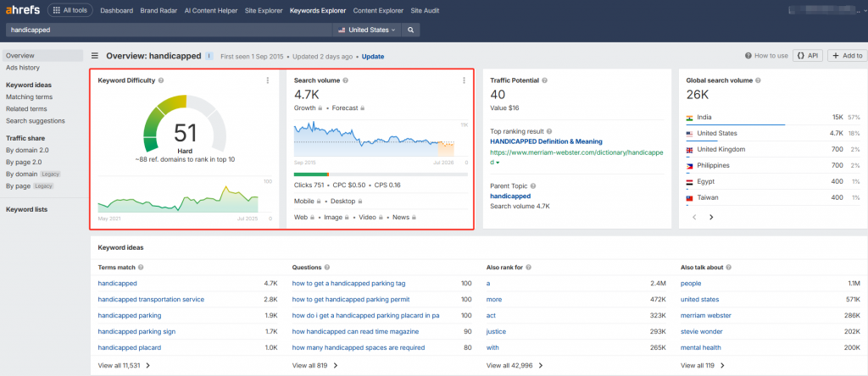View all 119 also talk about
Viewport: 868px width, 376px height.
click(703, 366)
